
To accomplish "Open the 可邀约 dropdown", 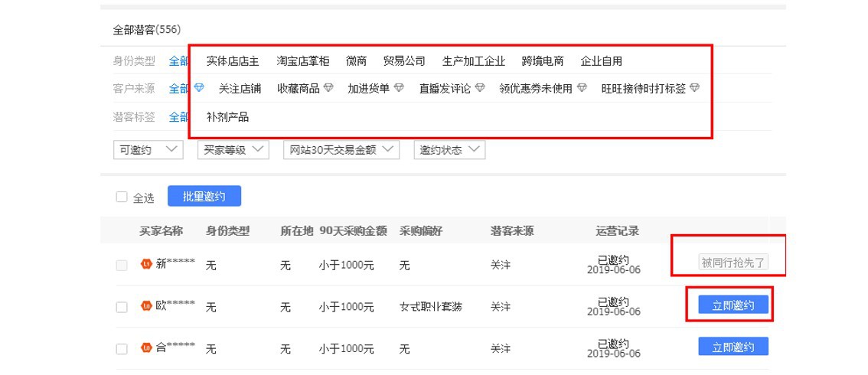I will pyautogui.click(x=148, y=150).
